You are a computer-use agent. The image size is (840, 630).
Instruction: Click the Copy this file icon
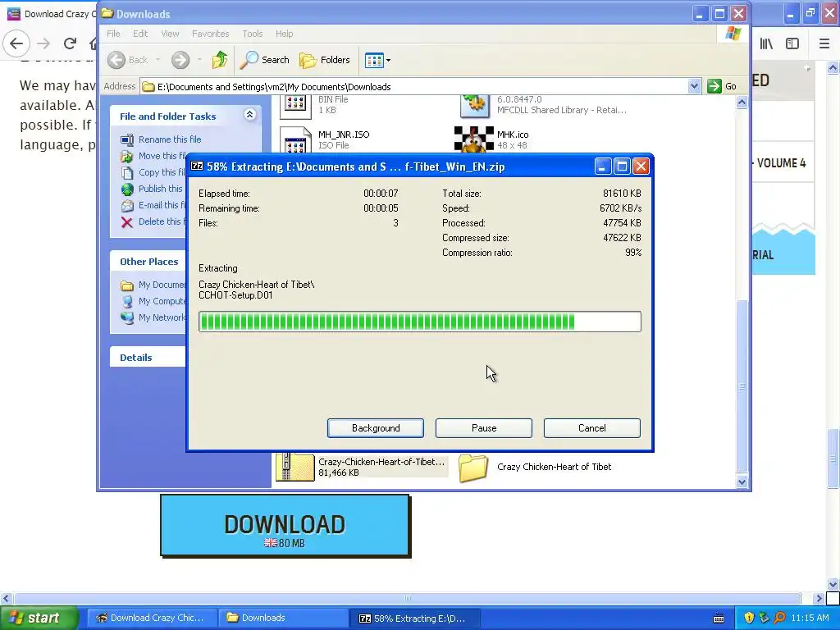[127, 172]
